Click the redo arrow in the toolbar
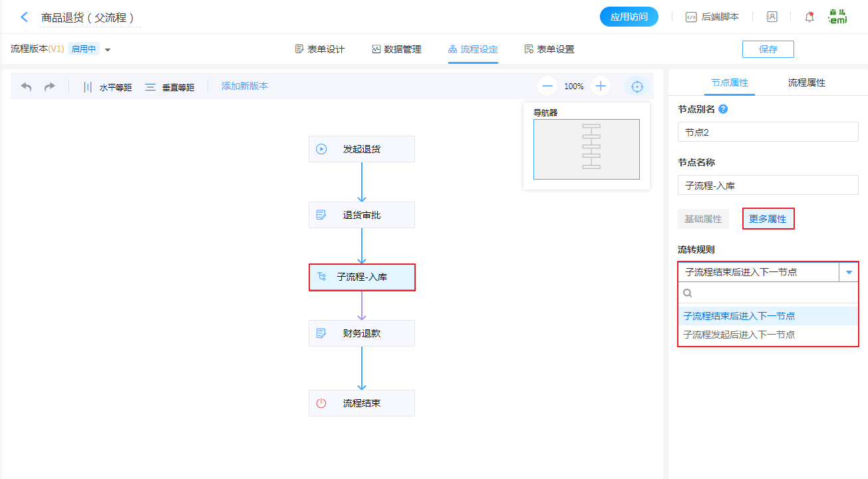The height and width of the screenshot is (479, 868). [x=50, y=86]
